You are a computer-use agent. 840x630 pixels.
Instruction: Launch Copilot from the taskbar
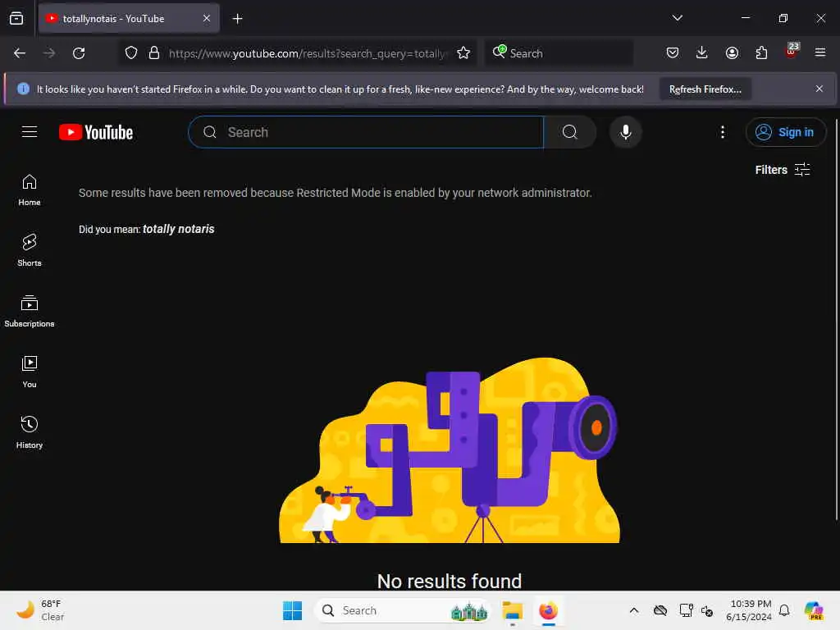pyautogui.click(x=814, y=610)
